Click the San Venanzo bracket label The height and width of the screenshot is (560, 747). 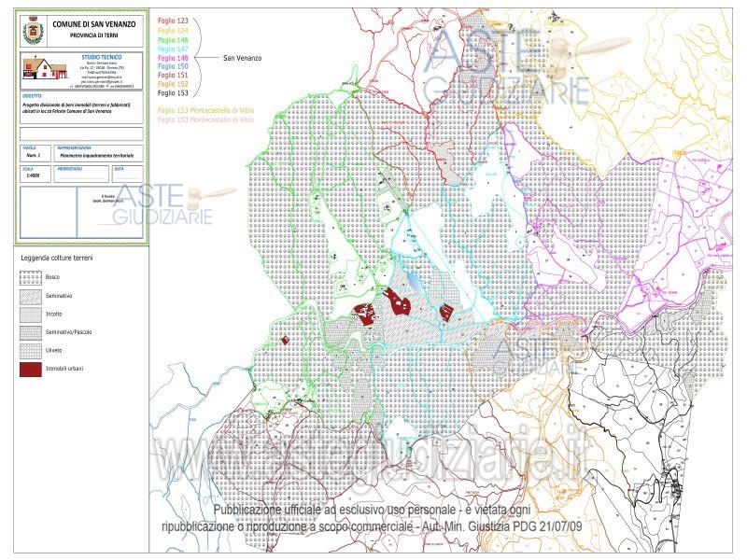(x=242, y=58)
